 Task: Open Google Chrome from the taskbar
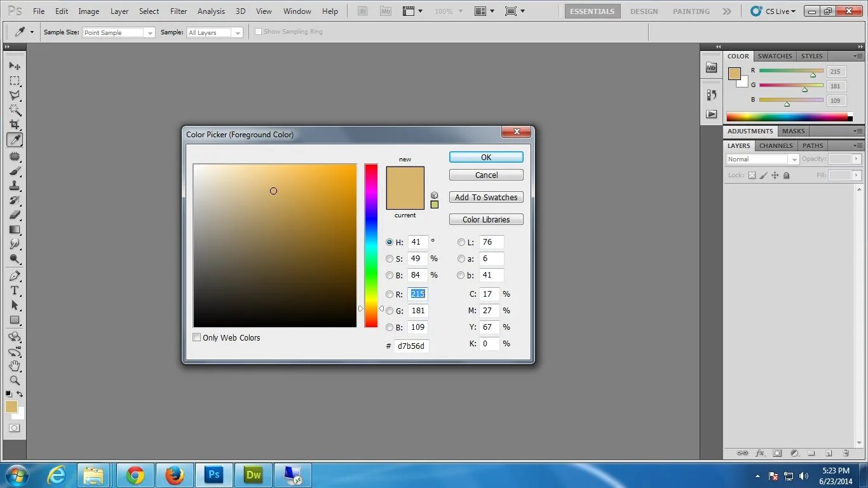pos(135,475)
